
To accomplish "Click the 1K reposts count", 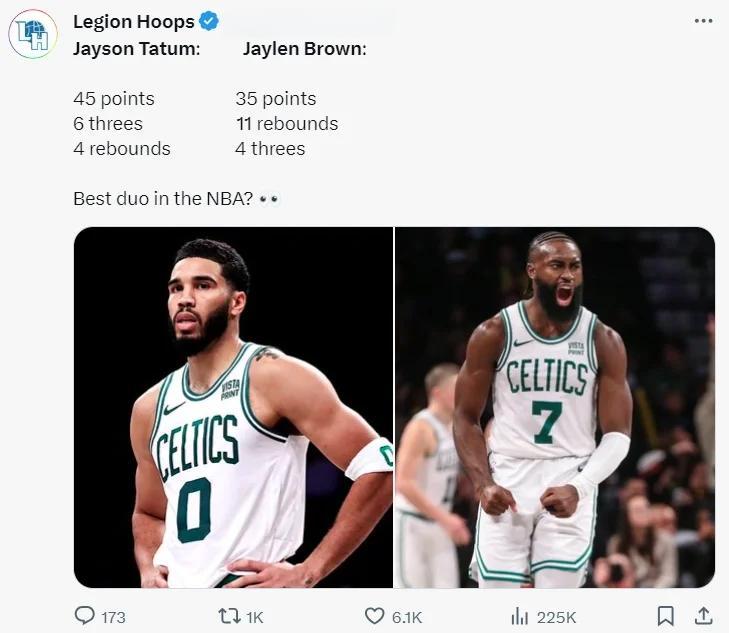I will tap(254, 617).
